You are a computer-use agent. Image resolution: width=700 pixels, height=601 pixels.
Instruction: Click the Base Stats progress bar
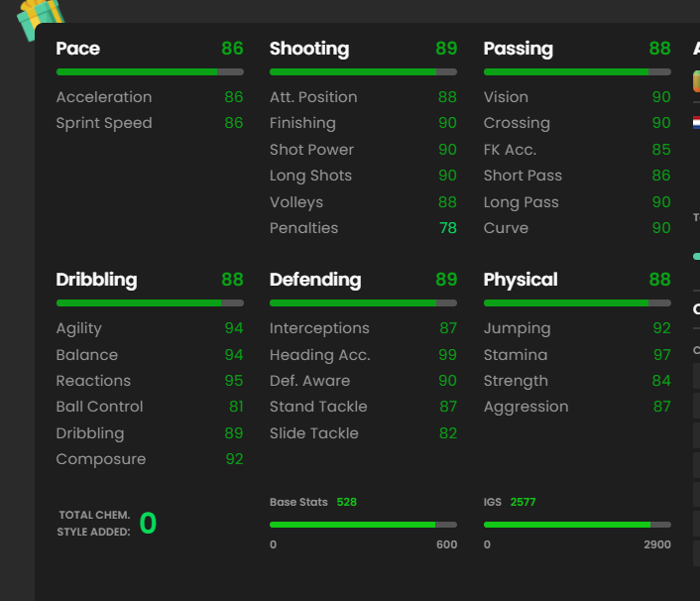click(x=364, y=525)
